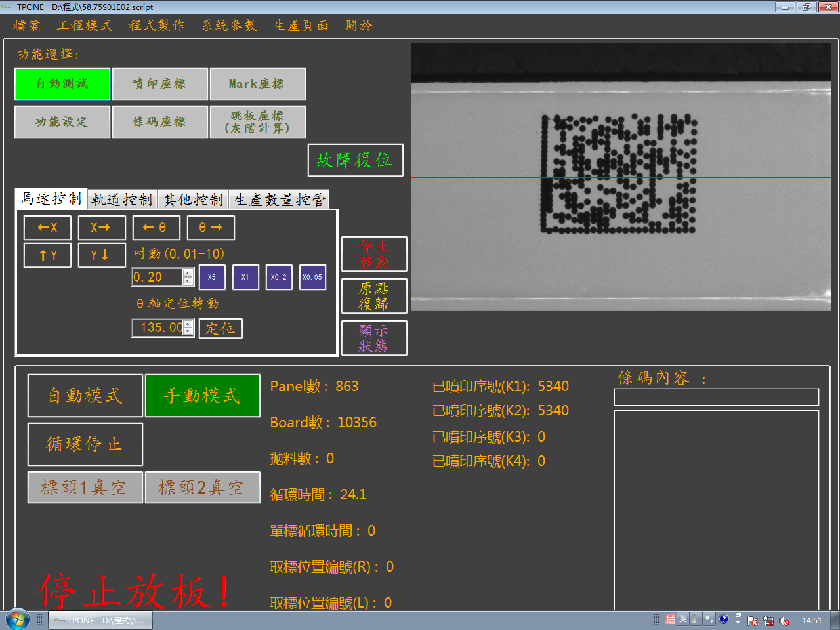The width and height of the screenshot is (840, 630).
Task: Open the network status tray icon
Action: (768, 621)
